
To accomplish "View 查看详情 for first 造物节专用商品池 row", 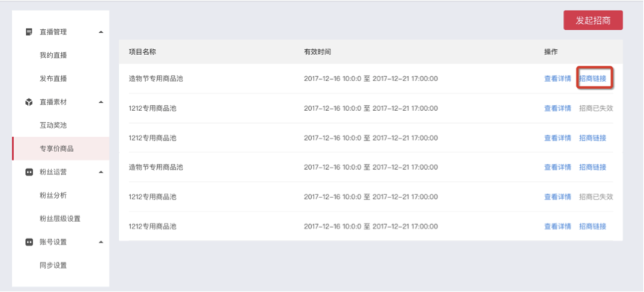I will click(558, 79).
